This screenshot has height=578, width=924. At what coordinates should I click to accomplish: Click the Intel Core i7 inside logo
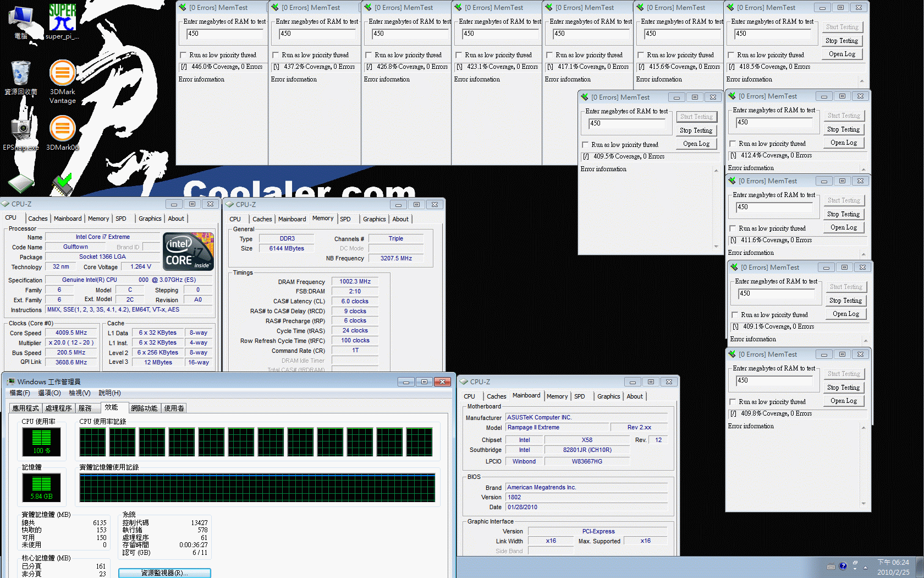point(188,252)
